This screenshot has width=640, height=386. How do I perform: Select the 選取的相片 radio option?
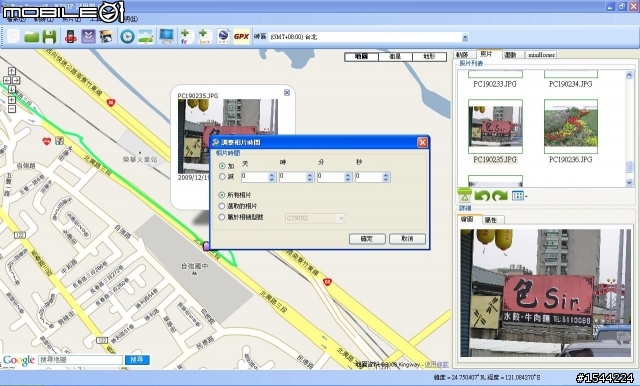(222, 206)
